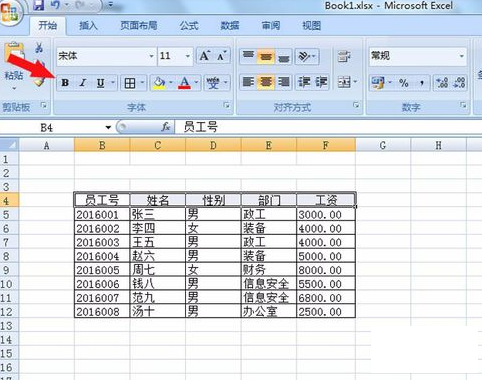482x380 pixels.
Task: Increase font size with the large A icon
Action: coord(205,56)
